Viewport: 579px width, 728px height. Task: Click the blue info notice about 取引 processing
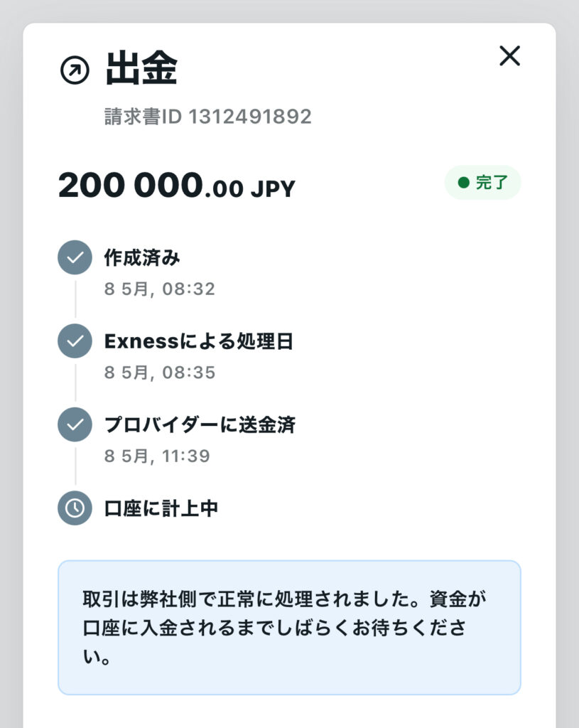pos(288,627)
